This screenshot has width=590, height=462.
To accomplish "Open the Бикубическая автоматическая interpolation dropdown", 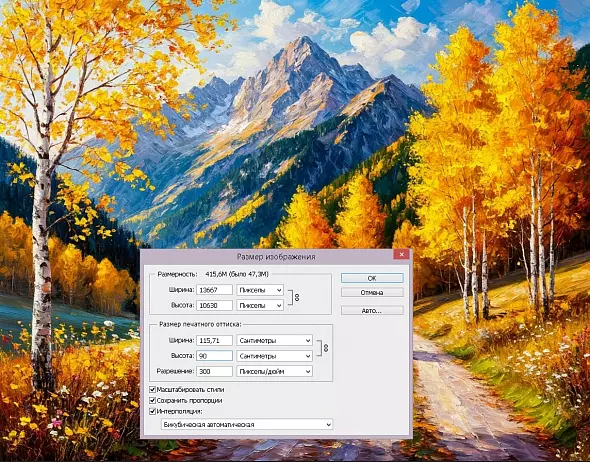I will (247, 424).
